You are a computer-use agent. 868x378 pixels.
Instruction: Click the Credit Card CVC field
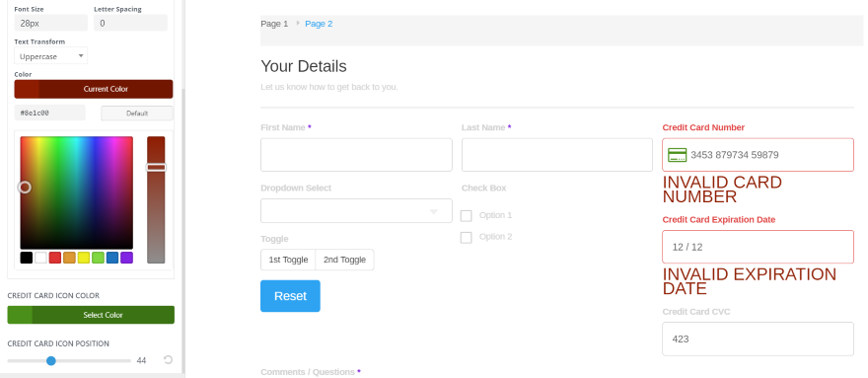tap(758, 339)
